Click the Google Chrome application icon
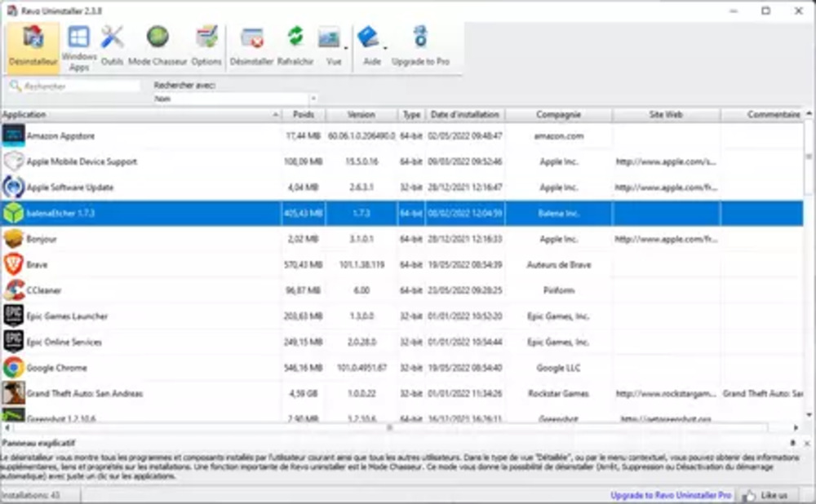The height and width of the screenshot is (504, 816). pyautogui.click(x=14, y=368)
